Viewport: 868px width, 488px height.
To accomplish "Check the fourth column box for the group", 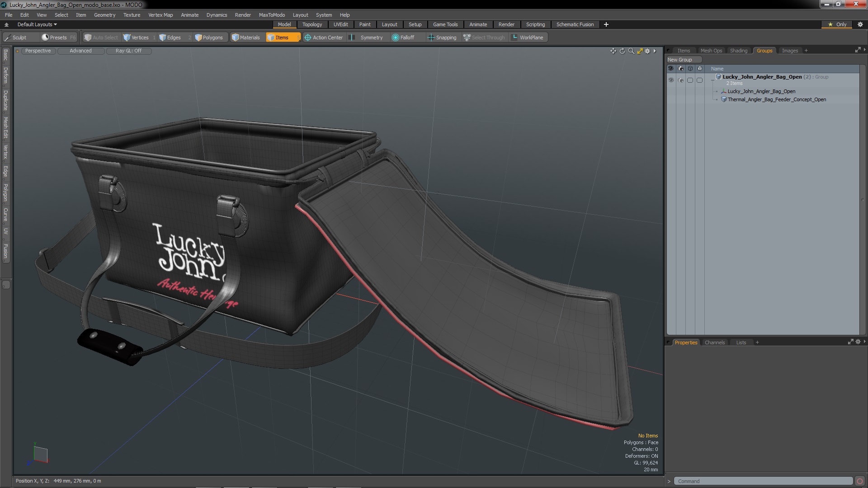I will coord(700,80).
